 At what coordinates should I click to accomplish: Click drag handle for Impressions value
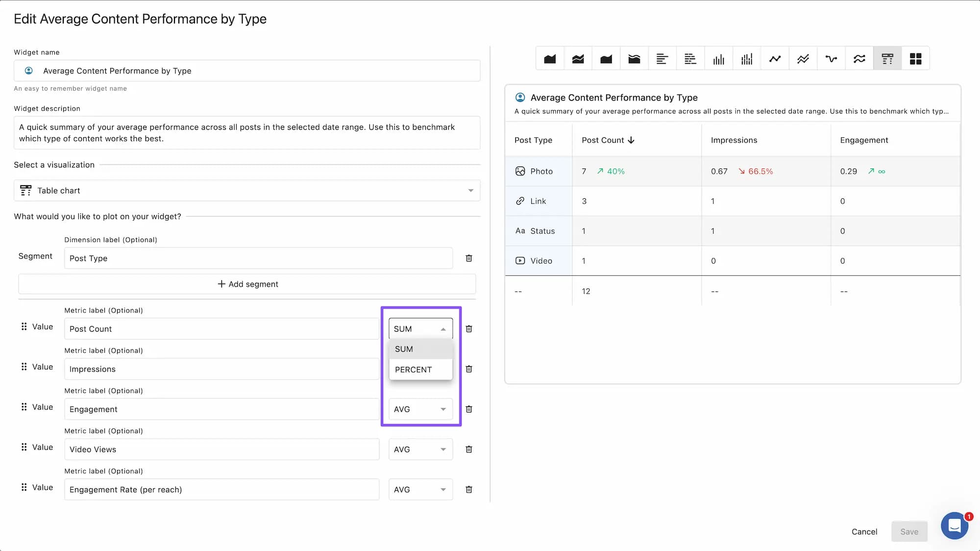tap(24, 367)
